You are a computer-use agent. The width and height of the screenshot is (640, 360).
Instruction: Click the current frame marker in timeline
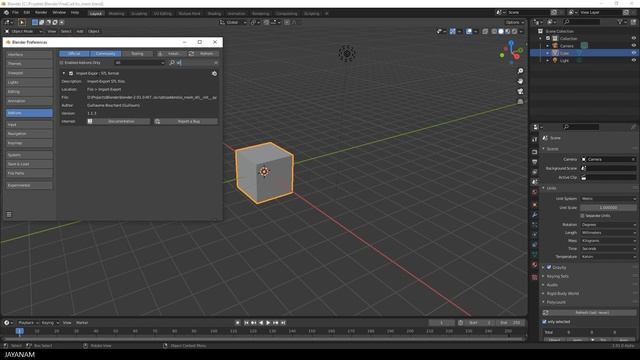tap(20, 331)
